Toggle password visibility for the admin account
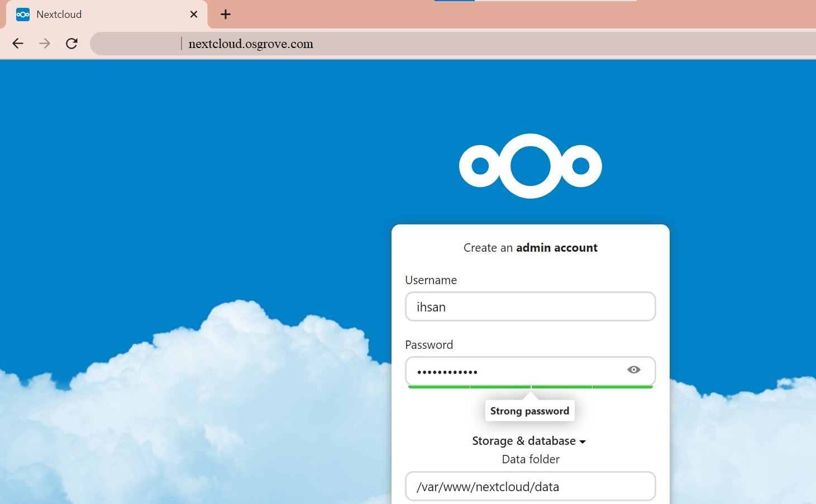The width and height of the screenshot is (816, 504). coord(634,369)
